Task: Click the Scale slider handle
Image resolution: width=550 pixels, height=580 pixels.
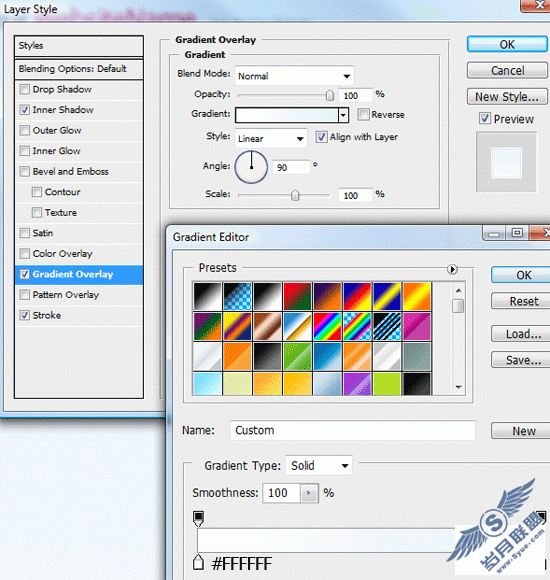Action: coord(295,195)
